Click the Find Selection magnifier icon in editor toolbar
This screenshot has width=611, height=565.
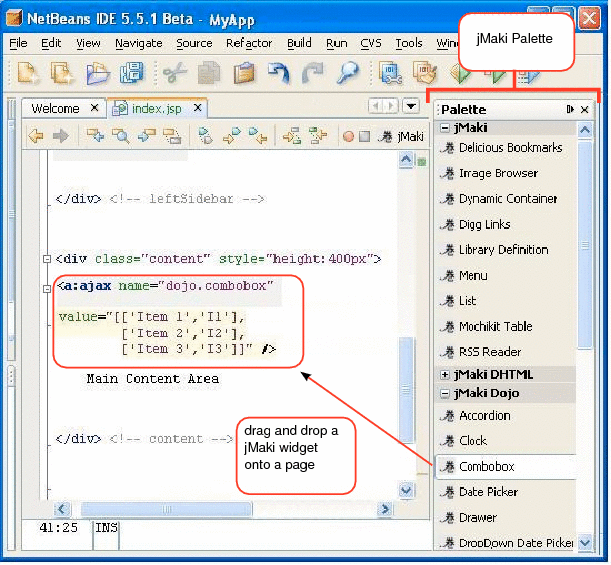point(121,136)
